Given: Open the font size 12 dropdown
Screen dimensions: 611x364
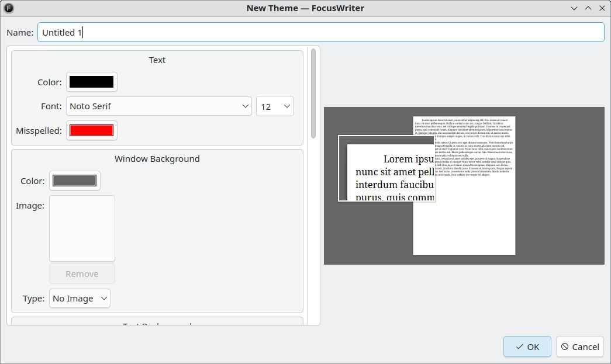Looking at the screenshot, I should (275, 106).
